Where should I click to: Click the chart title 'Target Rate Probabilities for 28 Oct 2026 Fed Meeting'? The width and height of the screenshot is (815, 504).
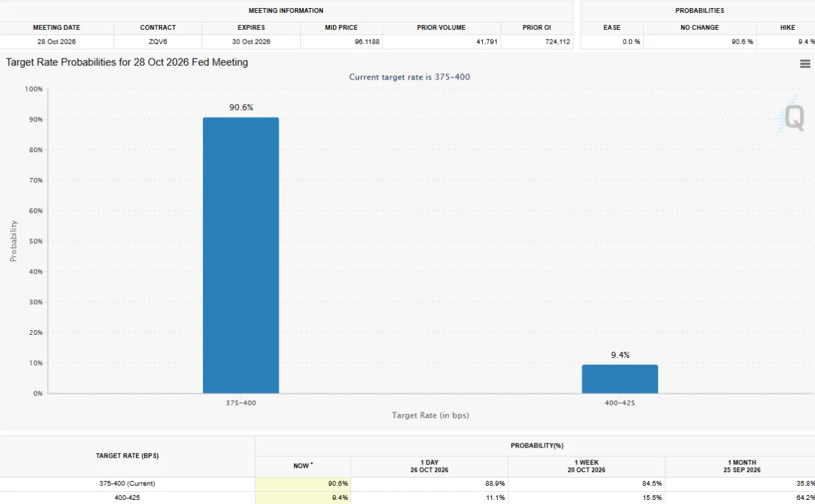127,62
